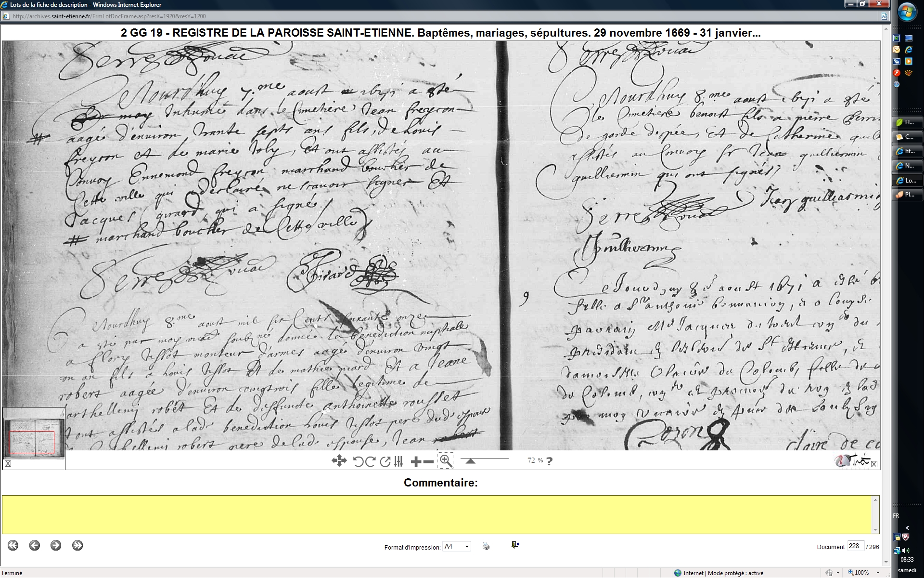Rotate image counterclockwise
Image resolution: width=924 pixels, height=578 pixels.
358,461
